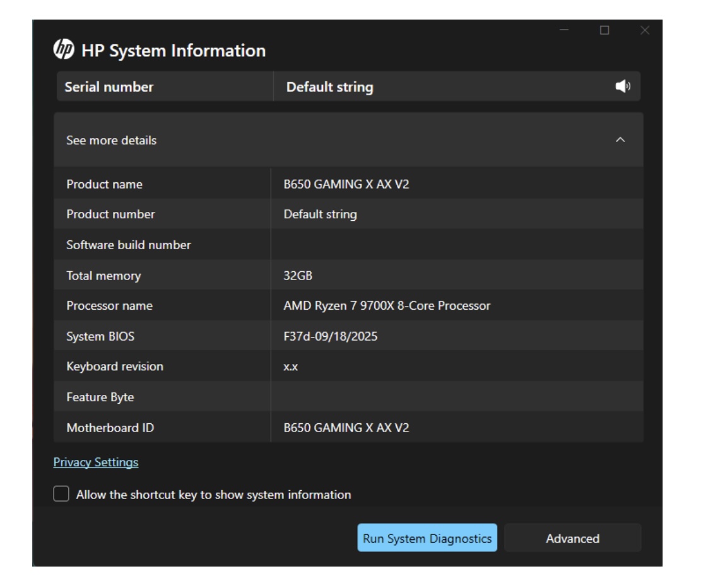Click the Software build number label

[129, 245]
